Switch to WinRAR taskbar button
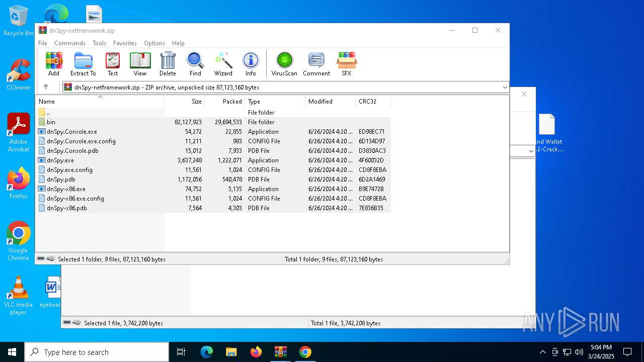The image size is (644, 362). 280,352
